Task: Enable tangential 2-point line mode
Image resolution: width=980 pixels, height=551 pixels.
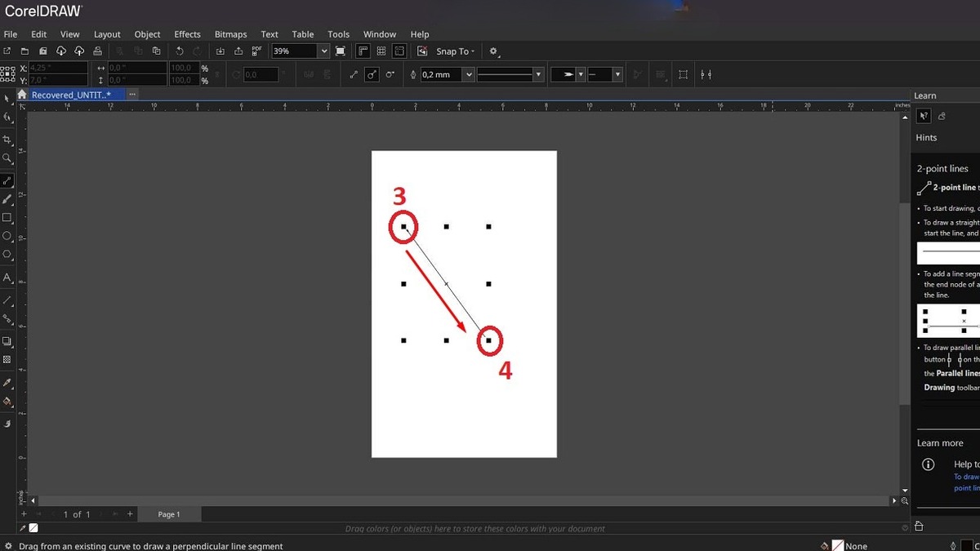Action: coord(390,74)
